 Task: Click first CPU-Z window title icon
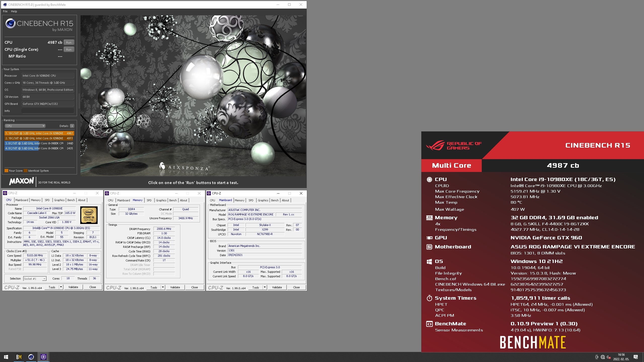(5, 193)
